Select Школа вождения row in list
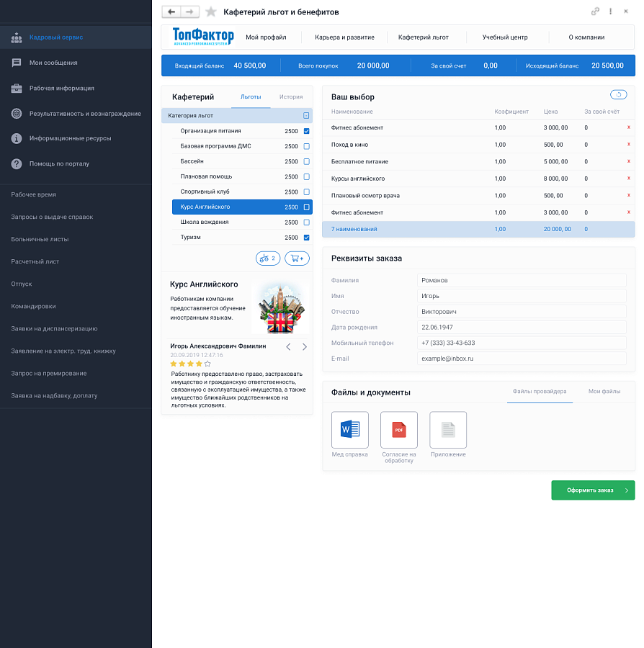Viewport: 644px width, 648px height. pyautogui.click(x=242, y=222)
